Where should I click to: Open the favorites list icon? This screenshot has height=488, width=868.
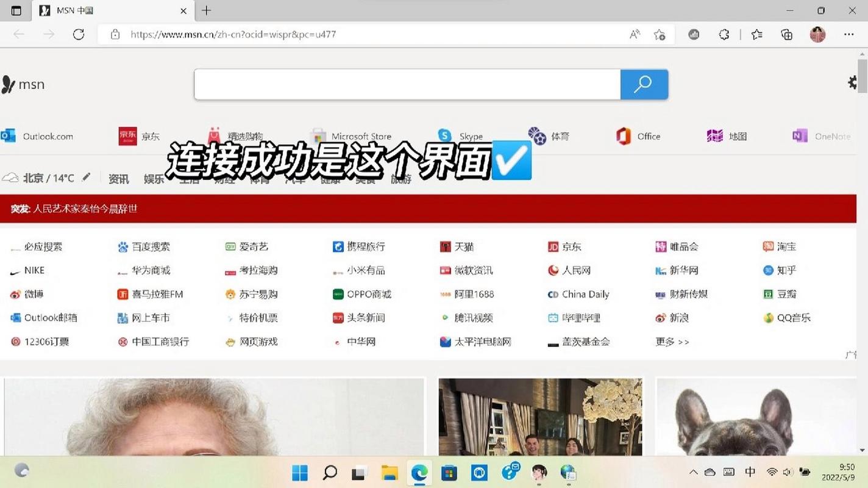756,34
